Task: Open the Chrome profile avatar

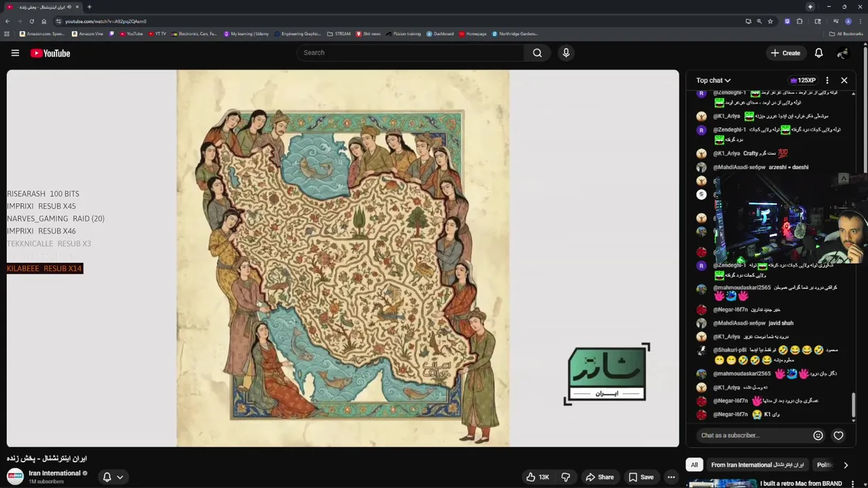Action: [848, 21]
